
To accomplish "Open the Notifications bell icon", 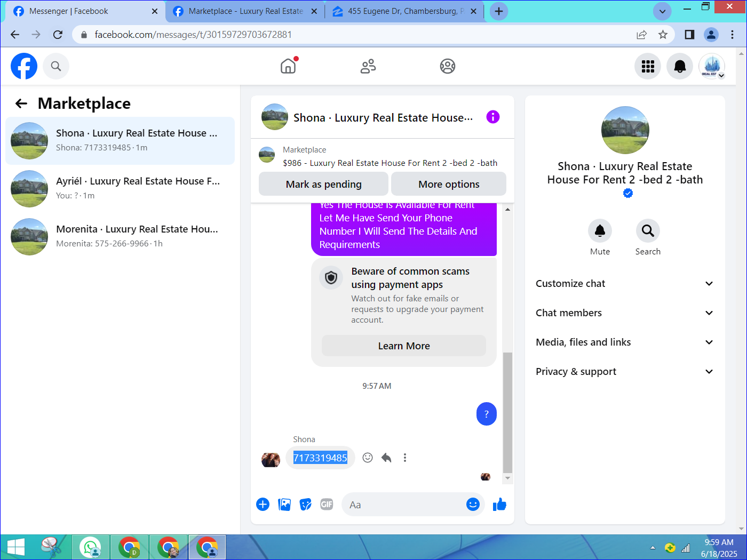I will pos(680,66).
